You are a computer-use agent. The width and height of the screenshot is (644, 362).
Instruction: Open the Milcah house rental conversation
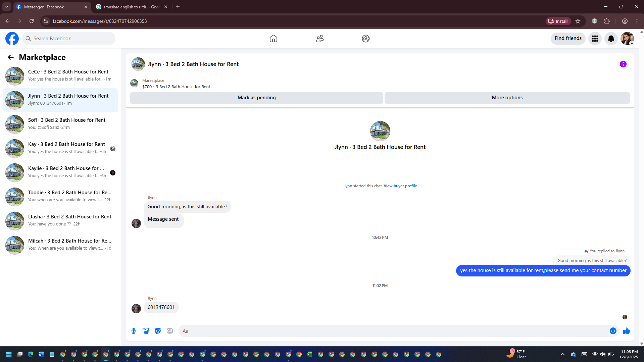point(60,245)
